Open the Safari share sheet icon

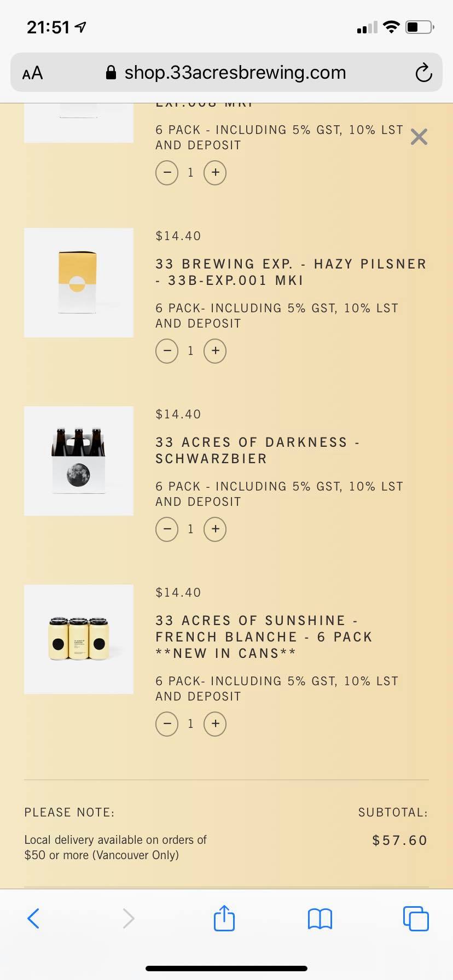(x=224, y=918)
